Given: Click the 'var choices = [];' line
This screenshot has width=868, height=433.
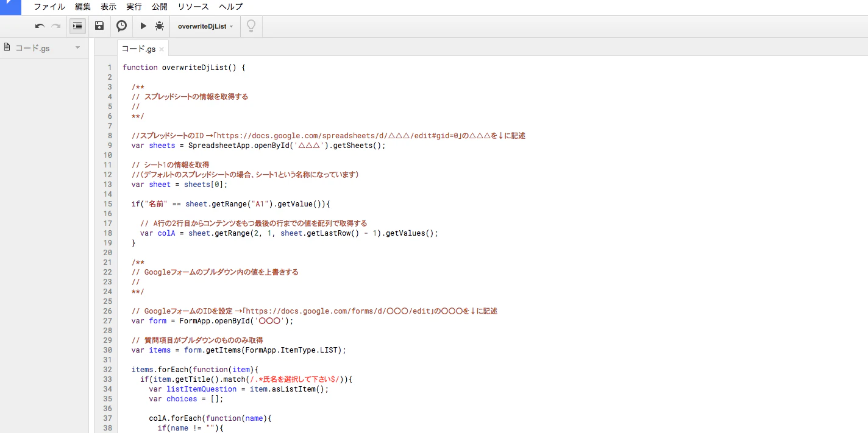Looking at the screenshot, I should coord(186,399).
